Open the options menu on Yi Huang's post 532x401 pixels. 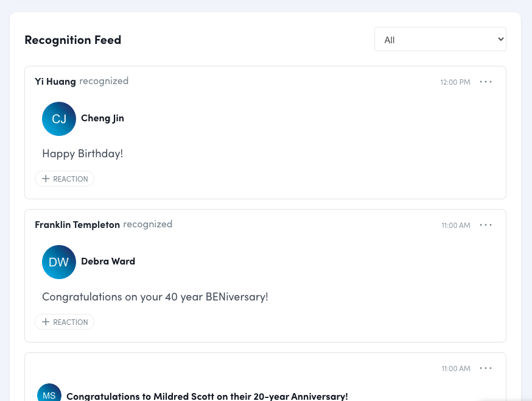[x=486, y=82]
